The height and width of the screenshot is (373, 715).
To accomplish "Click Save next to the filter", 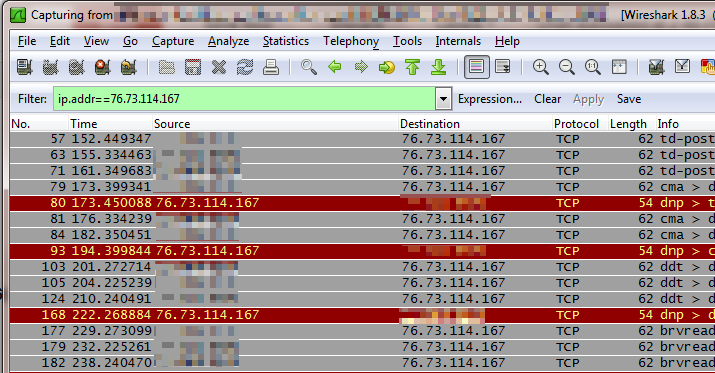I will 629,99.
